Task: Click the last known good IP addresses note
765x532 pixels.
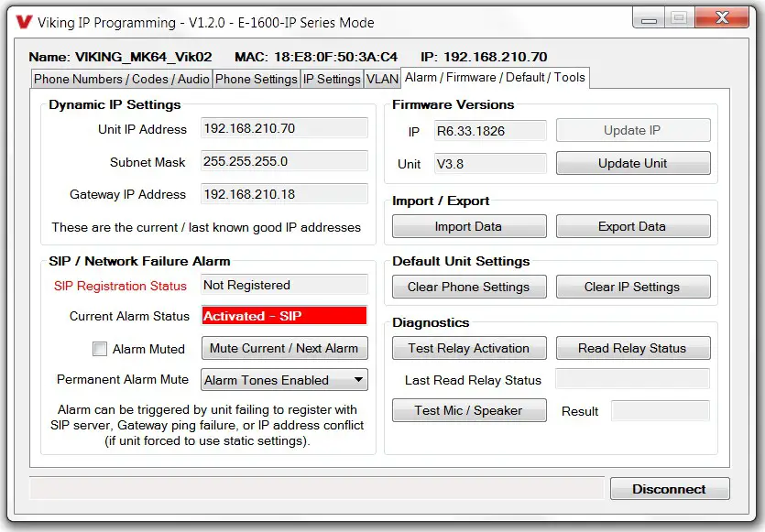Action: tap(206, 227)
